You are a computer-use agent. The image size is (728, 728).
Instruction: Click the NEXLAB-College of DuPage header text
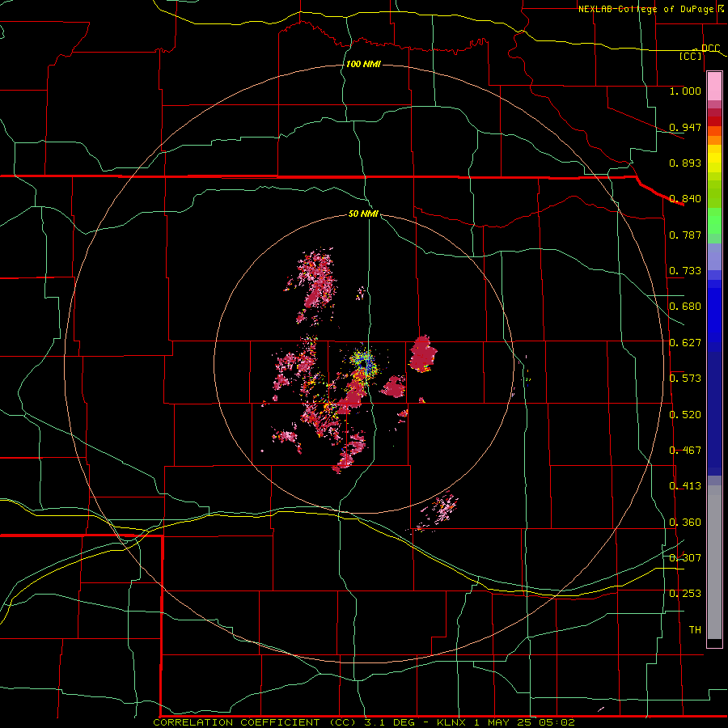click(646, 9)
